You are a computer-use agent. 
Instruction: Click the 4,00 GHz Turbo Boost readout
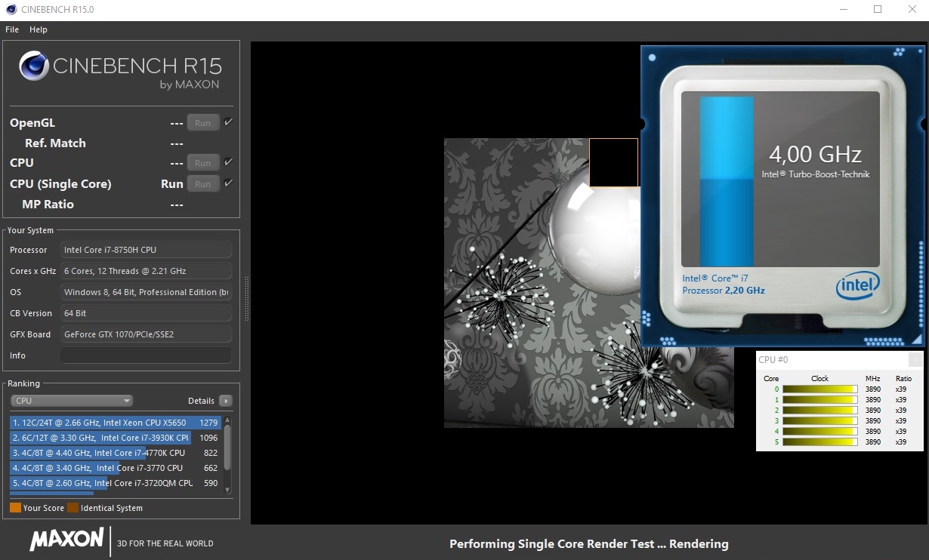tap(815, 155)
